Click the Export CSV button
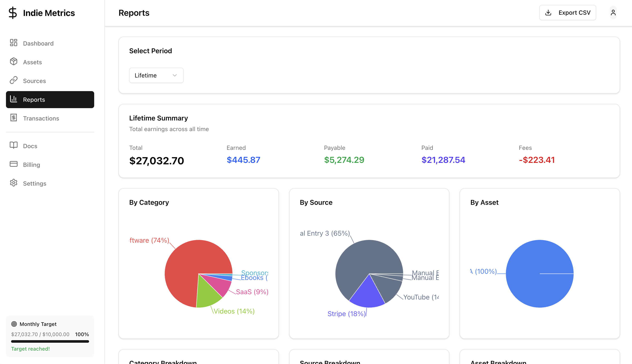The image size is (632, 364). click(x=567, y=12)
